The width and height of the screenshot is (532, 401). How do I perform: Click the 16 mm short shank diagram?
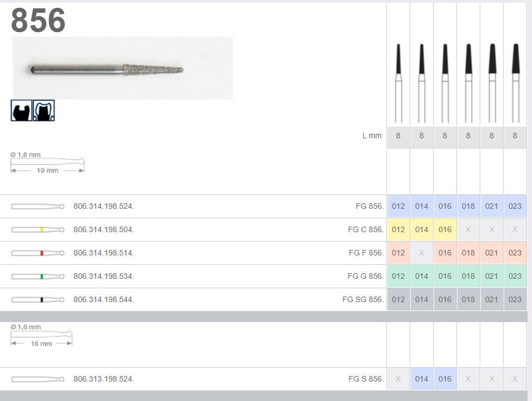pyautogui.click(x=41, y=335)
